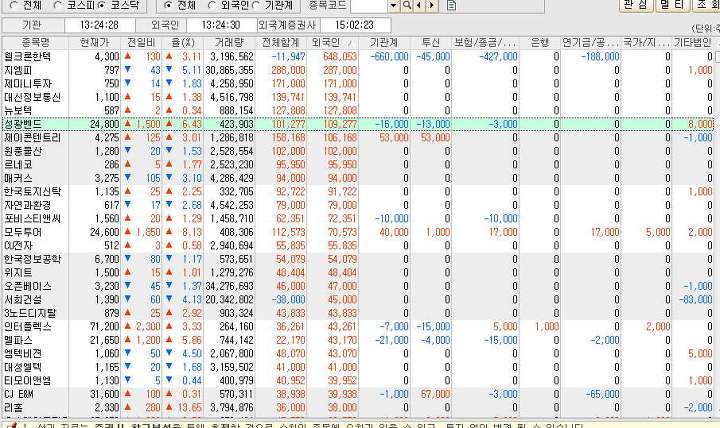Sort by 거래량 column header
This screenshot has width=720, height=428.
229,43
